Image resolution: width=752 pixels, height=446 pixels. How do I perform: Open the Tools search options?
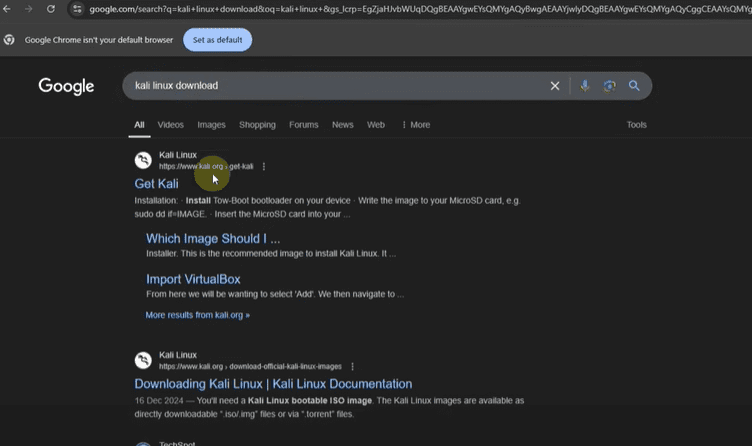coord(636,125)
